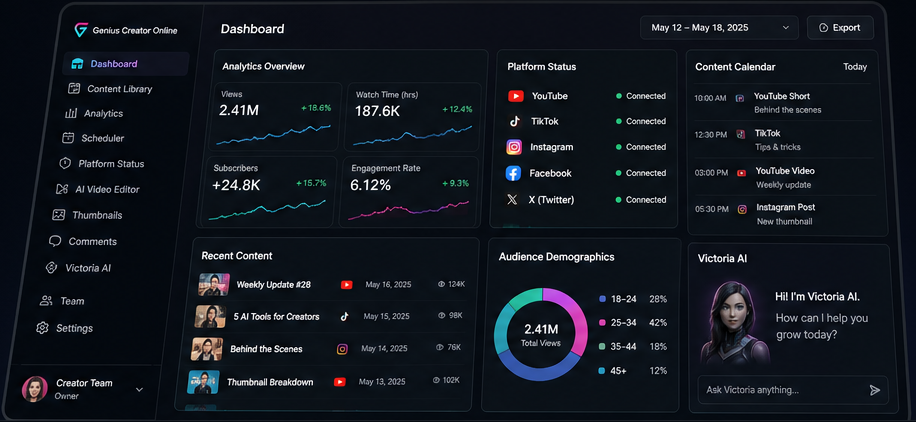Click the Views 2.41M analytics card
This screenshot has width=916, height=422.
[x=275, y=116]
